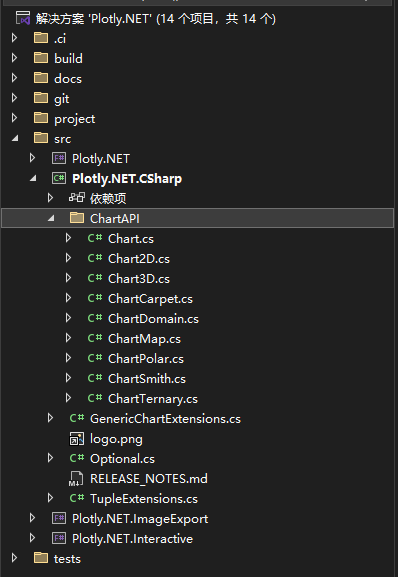This screenshot has height=577, width=398.
Task: Expand the ChartSmith.cs node arrow
Action: (x=68, y=378)
